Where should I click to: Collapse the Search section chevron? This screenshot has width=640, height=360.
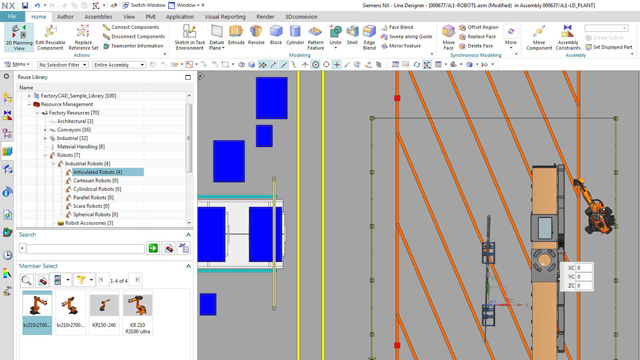[188, 235]
